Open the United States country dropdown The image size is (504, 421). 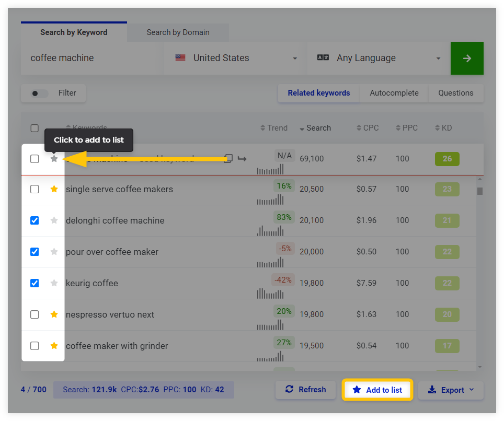pyautogui.click(x=236, y=59)
